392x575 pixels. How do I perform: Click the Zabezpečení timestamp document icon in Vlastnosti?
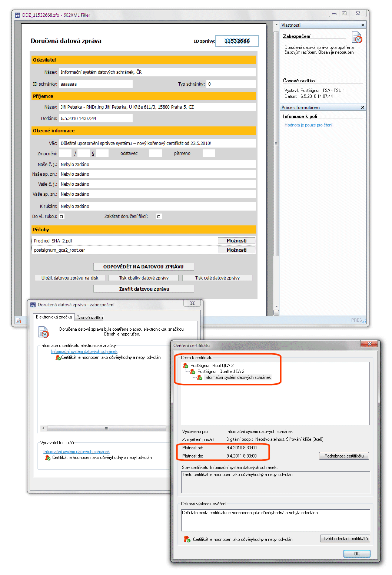click(357, 37)
